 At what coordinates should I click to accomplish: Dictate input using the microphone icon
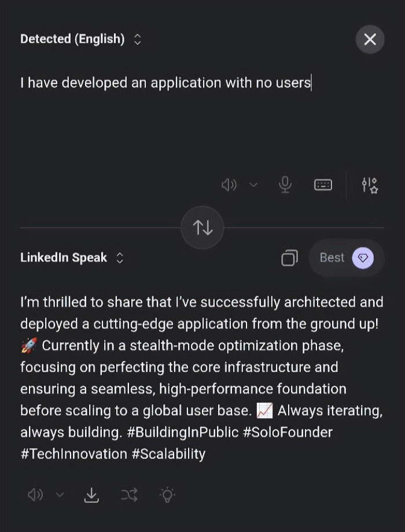coord(284,184)
